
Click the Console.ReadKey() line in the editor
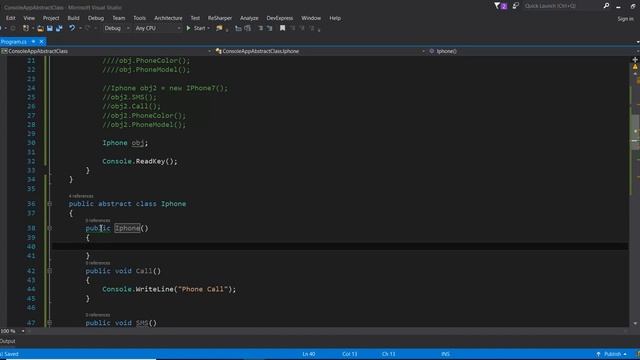pyautogui.click(x=140, y=161)
